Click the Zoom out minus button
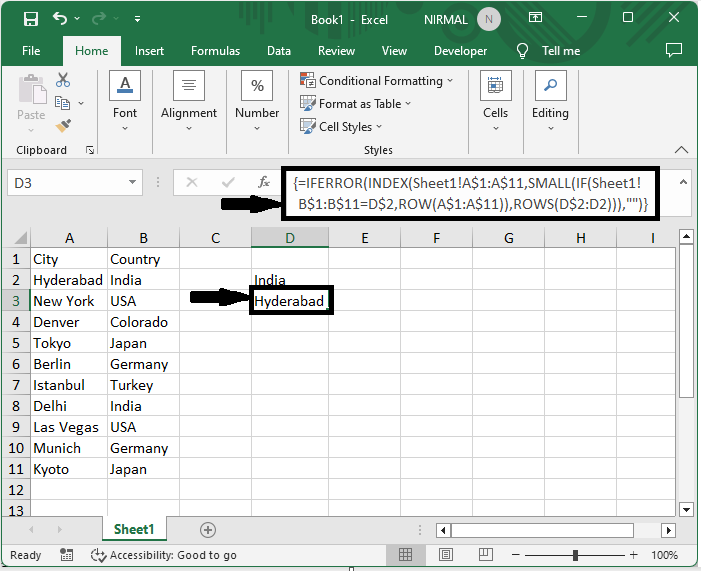Image resolution: width=701 pixels, height=571 pixels. (515, 555)
